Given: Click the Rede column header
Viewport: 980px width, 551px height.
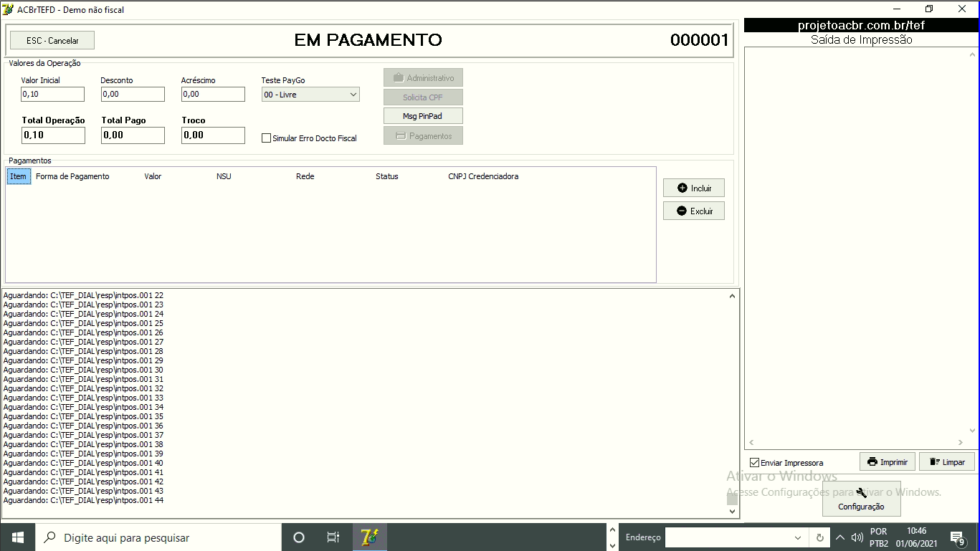Looking at the screenshot, I should [x=305, y=176].
